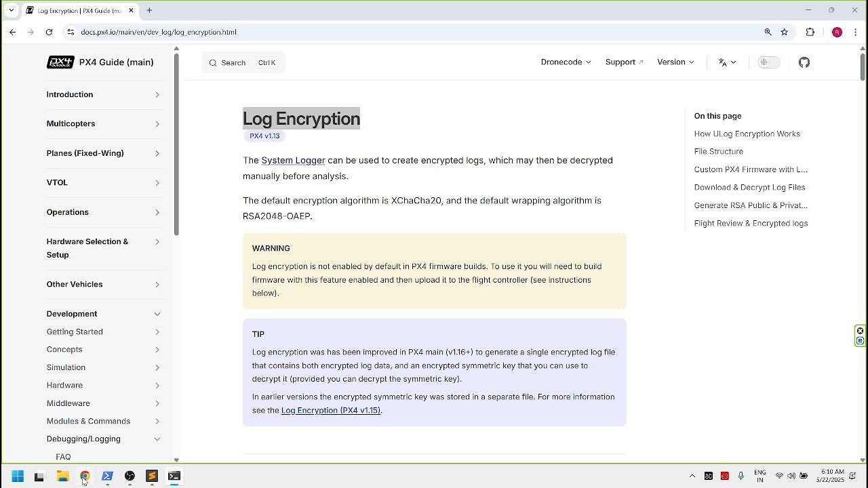Follow the Log Encryption (PX4 v1.15) link

pyautogui.click(x=331, y=411)
